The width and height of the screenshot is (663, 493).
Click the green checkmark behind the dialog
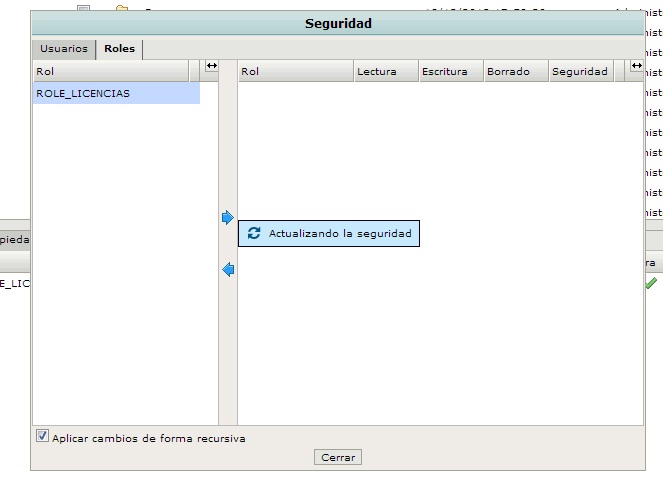coord(651,284)
